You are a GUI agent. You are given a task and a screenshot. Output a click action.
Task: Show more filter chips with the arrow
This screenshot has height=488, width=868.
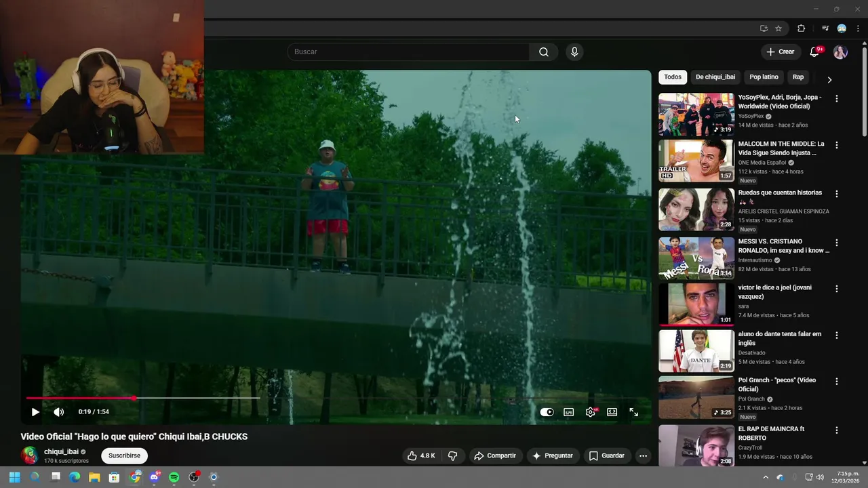pos(829,80)
